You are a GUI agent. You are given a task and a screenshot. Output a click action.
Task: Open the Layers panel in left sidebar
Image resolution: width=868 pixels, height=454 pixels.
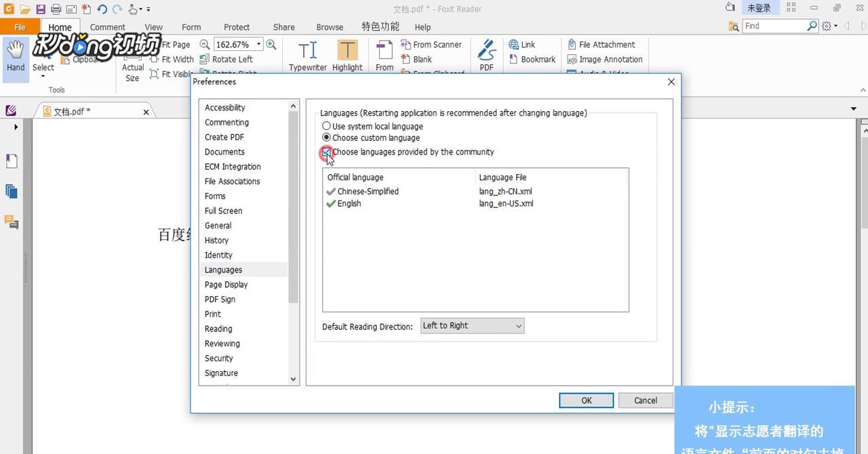(12, 192)
